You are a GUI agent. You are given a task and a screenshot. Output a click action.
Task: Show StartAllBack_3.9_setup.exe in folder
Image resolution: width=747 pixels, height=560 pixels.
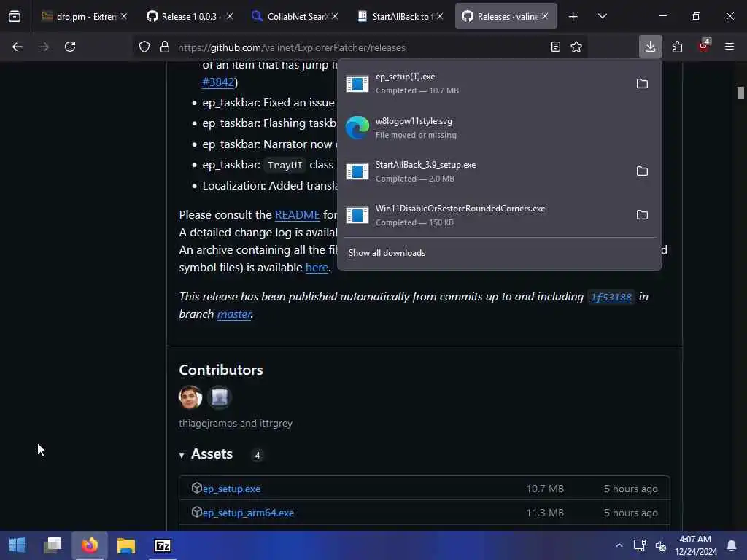click(x=642, y=171)
